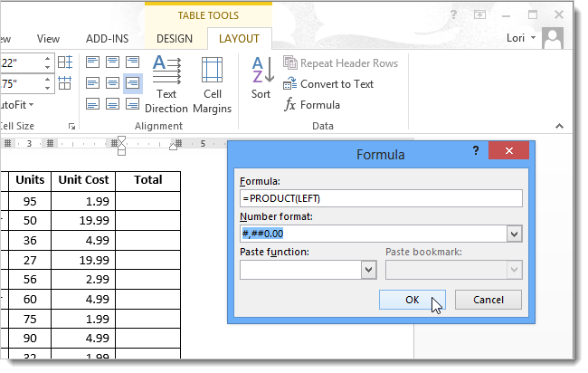Viewport: 588px width, 373px height.
Task: Change Text Direction of cell
Action: [x=166, y=84]
